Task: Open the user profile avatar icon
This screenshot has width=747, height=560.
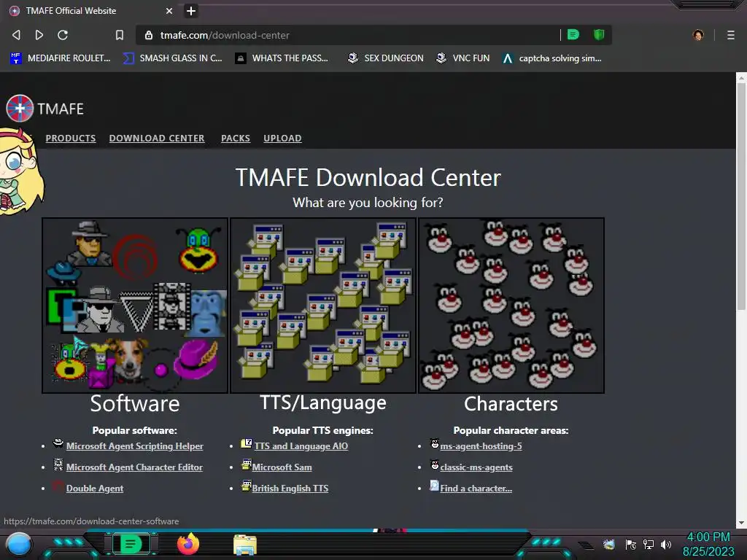Action: (x=698, y=35)
